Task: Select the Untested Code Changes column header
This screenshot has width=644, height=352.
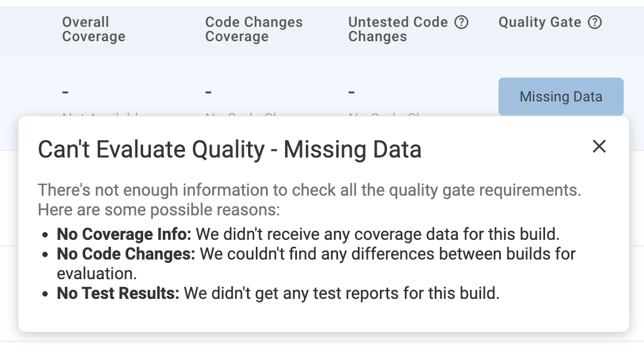Action: (398, 29)
